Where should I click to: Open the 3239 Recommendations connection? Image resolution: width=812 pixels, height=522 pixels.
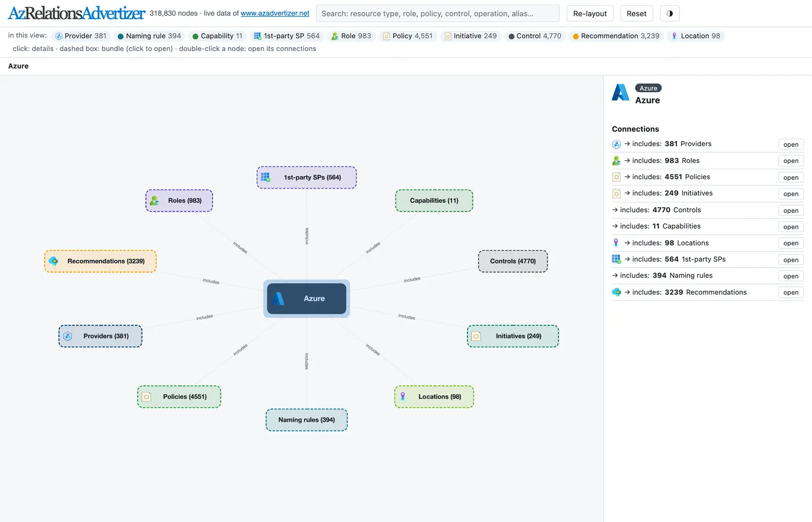(791, 293)
